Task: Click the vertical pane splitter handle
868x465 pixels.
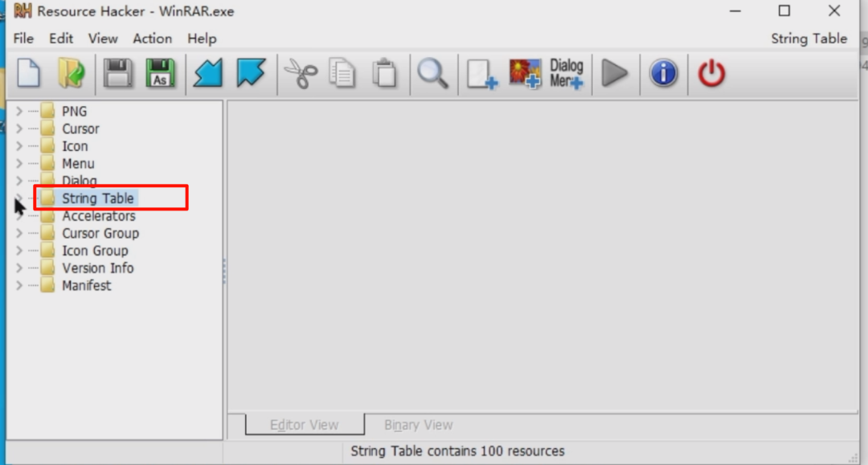Action: point(224,271)
